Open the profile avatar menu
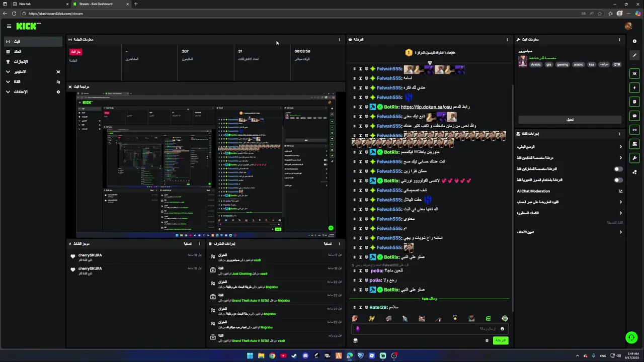 [628, 26]
